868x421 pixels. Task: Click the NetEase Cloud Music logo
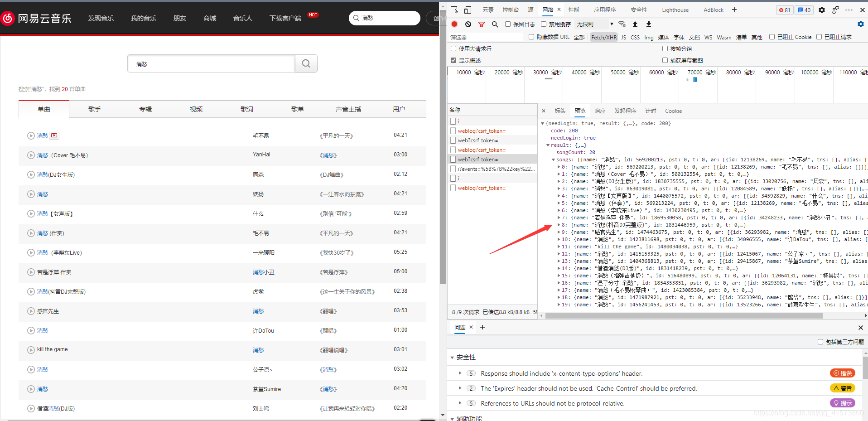(36, 18)
